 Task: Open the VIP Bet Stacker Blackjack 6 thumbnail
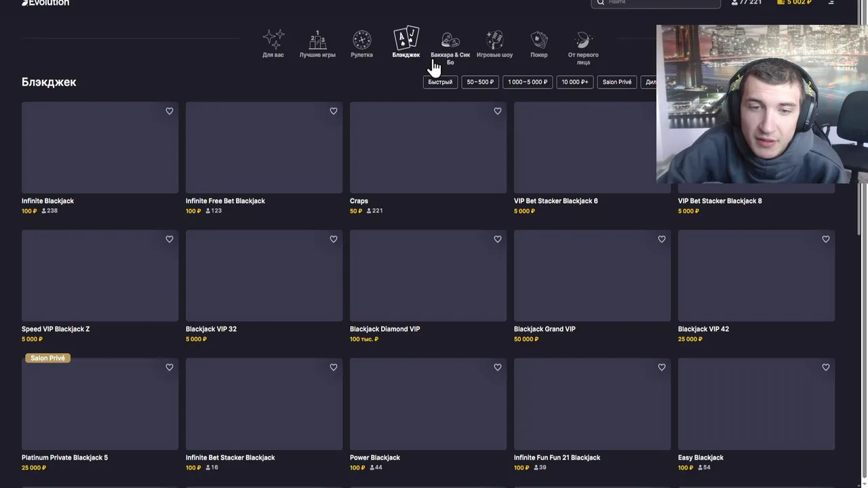pyautogui.click(x=585, y=148)
